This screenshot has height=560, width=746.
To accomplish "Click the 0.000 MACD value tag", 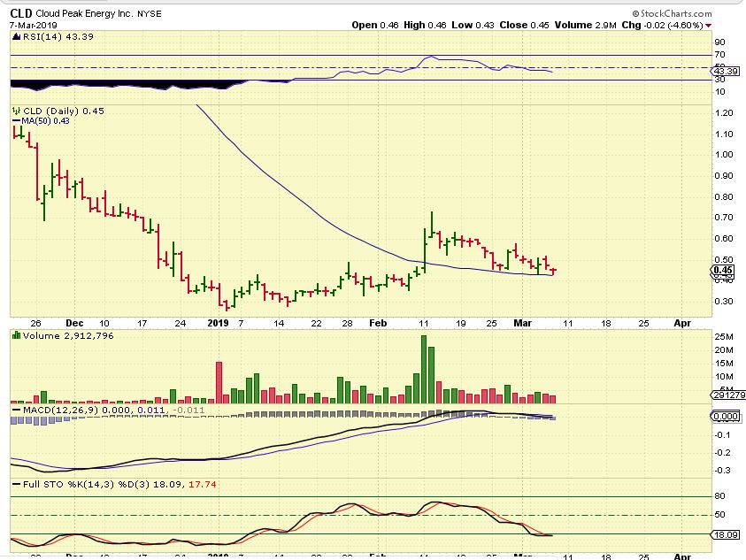I will pos(726,417).
